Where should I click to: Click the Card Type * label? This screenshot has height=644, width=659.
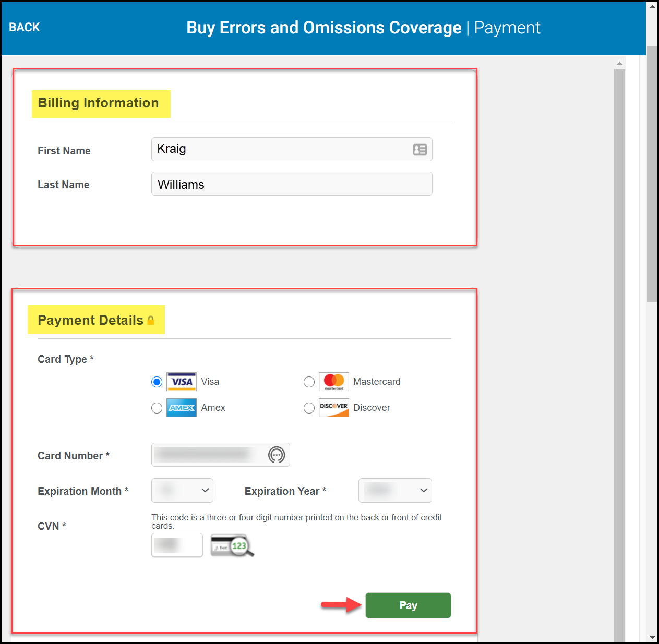click(x=66, y=359)
